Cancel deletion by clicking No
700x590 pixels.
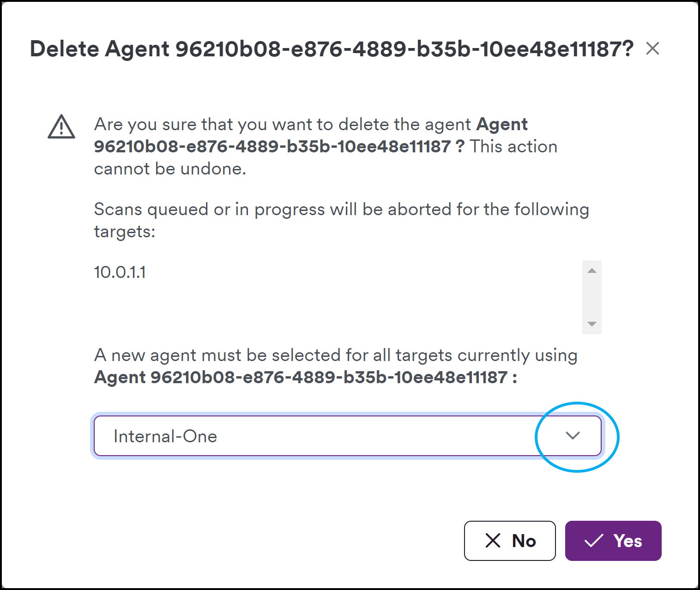509,541
